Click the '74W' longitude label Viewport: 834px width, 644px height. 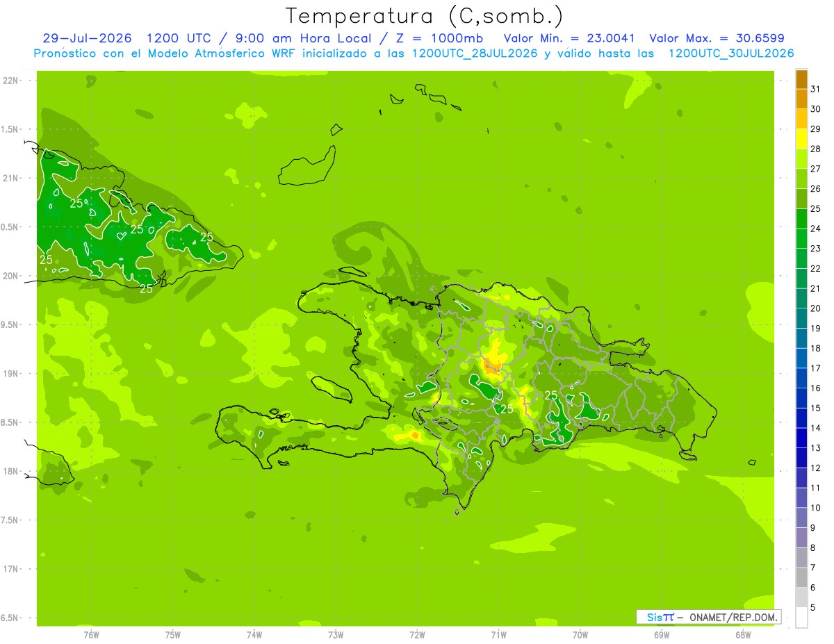(254, 635)
